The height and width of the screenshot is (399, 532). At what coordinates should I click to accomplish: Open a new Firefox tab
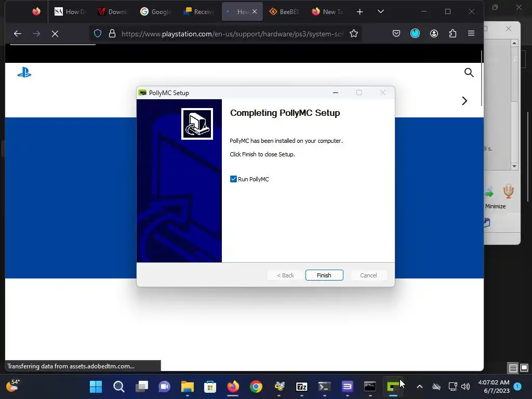click(360, 12)
